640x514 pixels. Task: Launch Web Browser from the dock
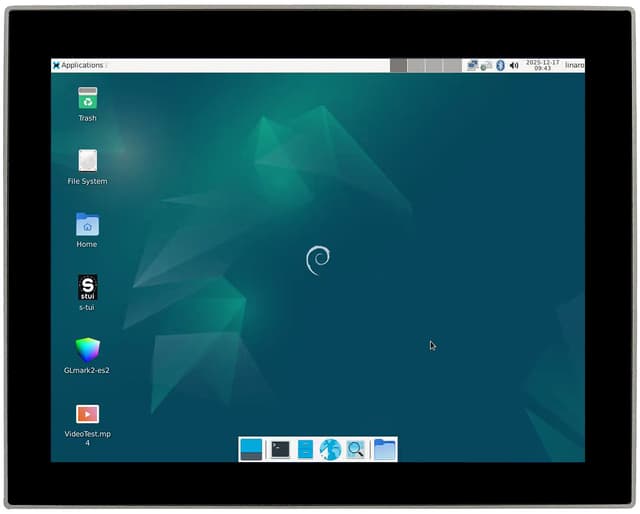click(x=330, y=449)
